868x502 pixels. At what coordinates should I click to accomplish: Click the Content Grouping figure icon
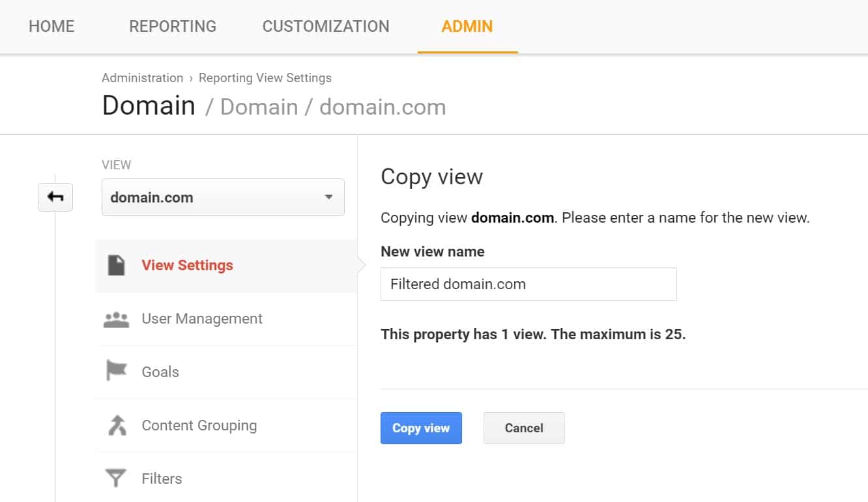(116, 426)
